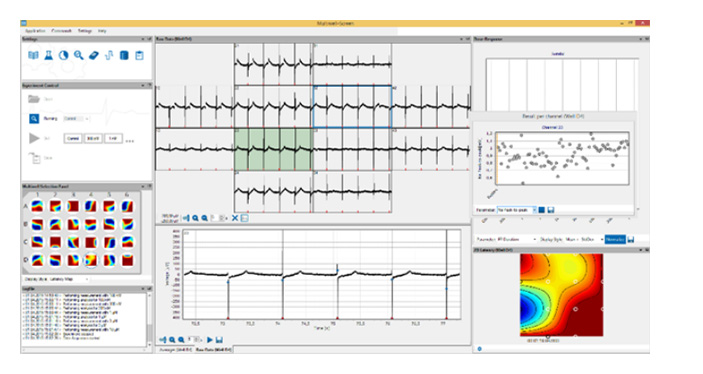Open the Parameter FP Duration dropdown

[516, 239]
